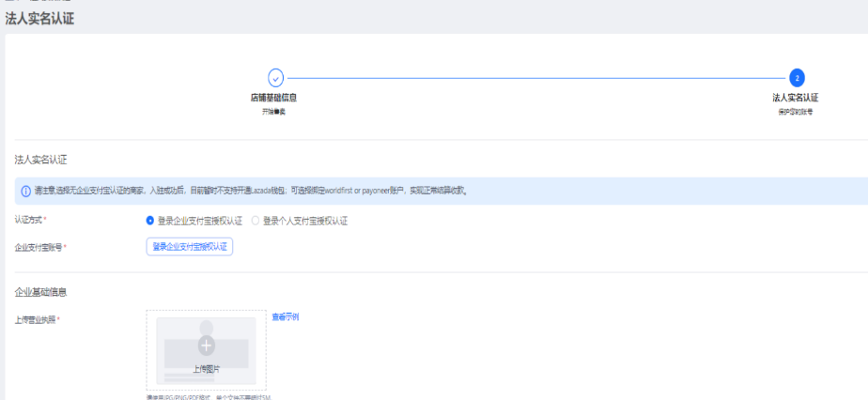Click the JPG/PNG/PDF format hint text
The width and height of the screenshot is (868, 400).
209,396
